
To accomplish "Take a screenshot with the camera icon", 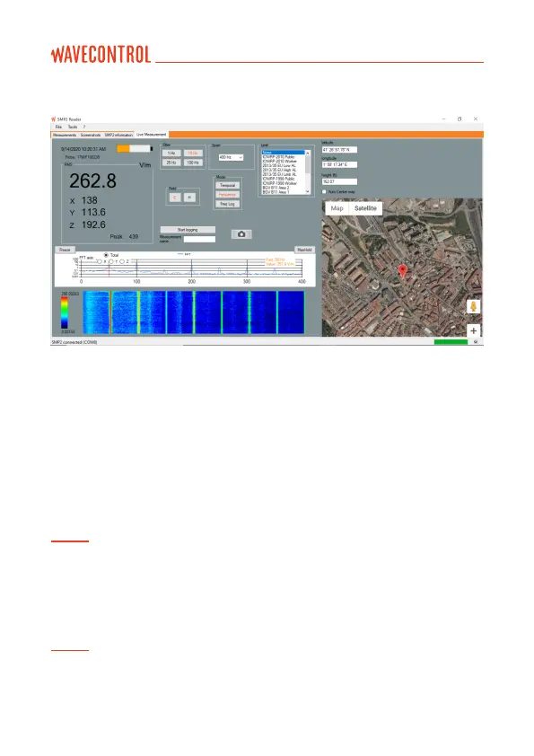I will click(241, 233).
